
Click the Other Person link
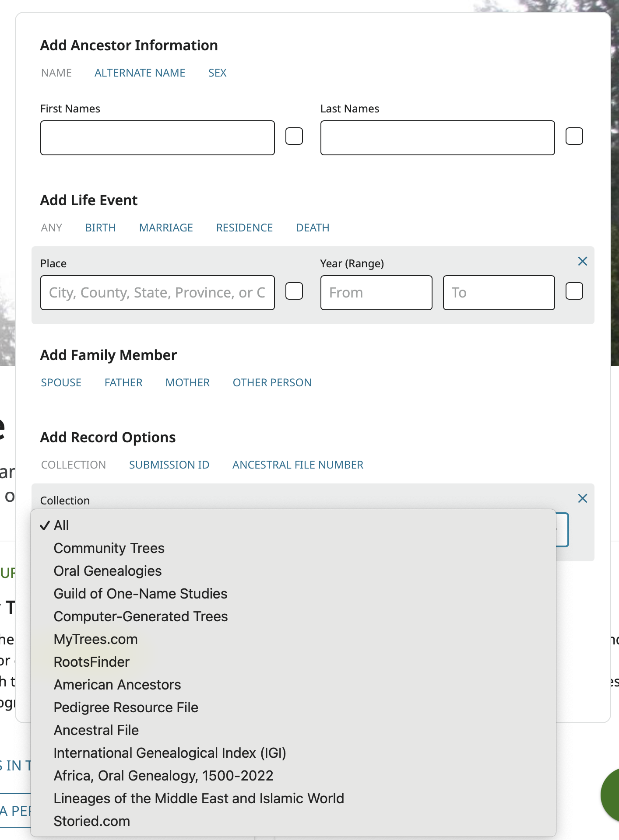272,383
